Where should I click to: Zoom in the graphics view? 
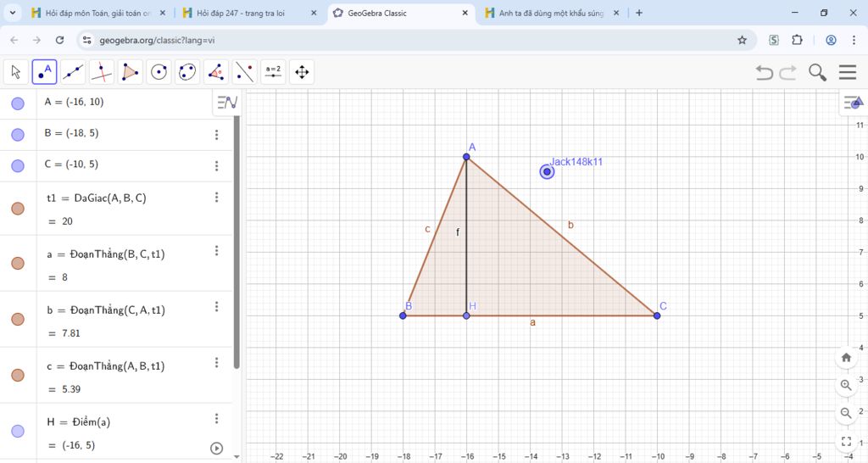pos(845,385)
